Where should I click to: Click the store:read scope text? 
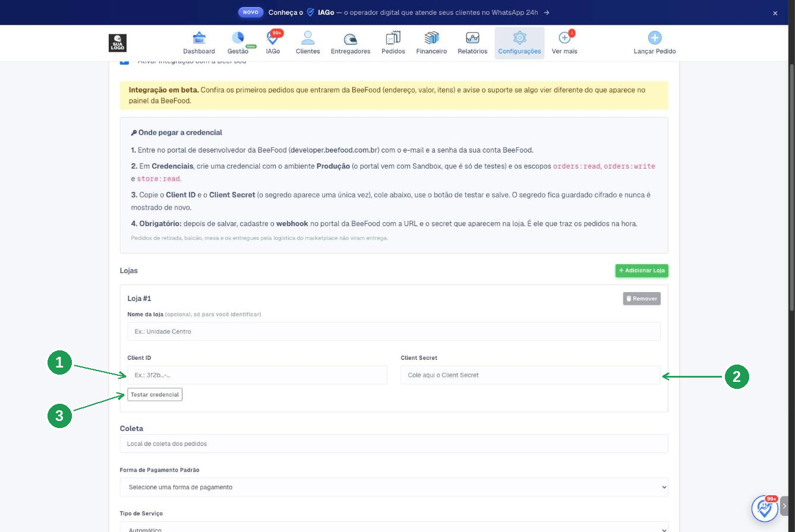coord(159,179)
